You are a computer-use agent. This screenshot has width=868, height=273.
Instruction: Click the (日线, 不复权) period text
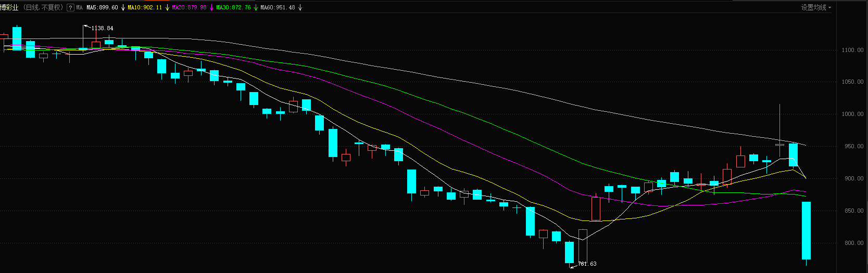[43, 8]
